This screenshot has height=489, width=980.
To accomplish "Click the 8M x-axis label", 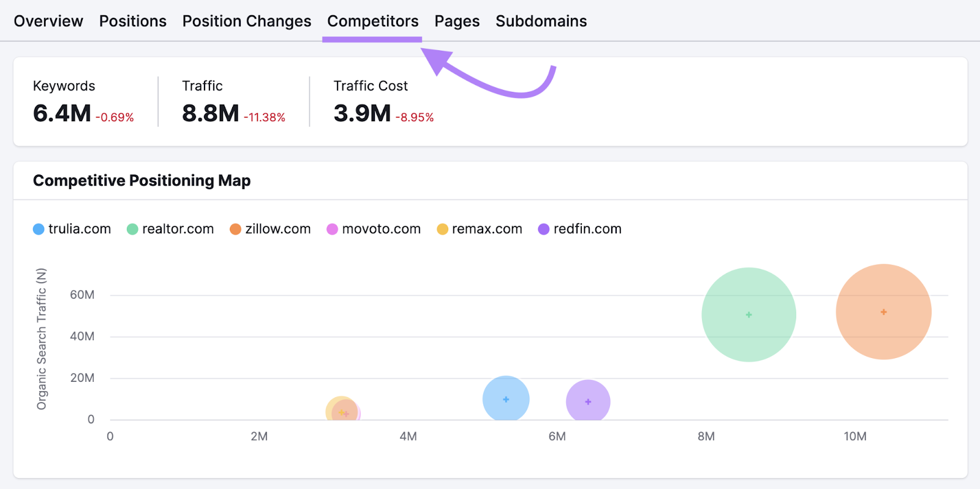I will pyautogui.click(x=706, y=436).
